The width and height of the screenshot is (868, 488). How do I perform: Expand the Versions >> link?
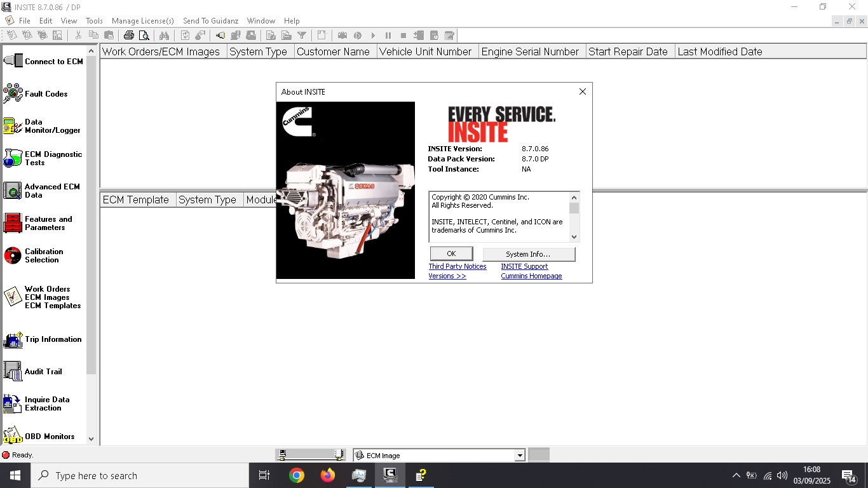(x=447, y=276)
